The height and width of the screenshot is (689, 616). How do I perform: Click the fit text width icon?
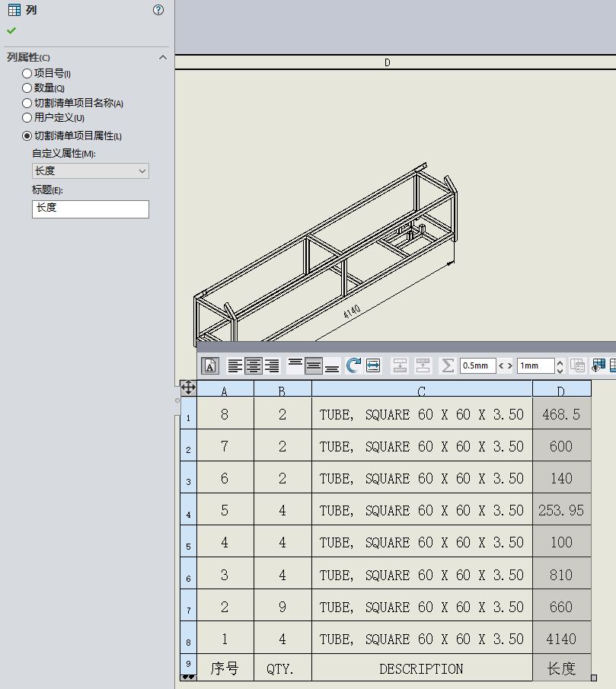point(373,365)
